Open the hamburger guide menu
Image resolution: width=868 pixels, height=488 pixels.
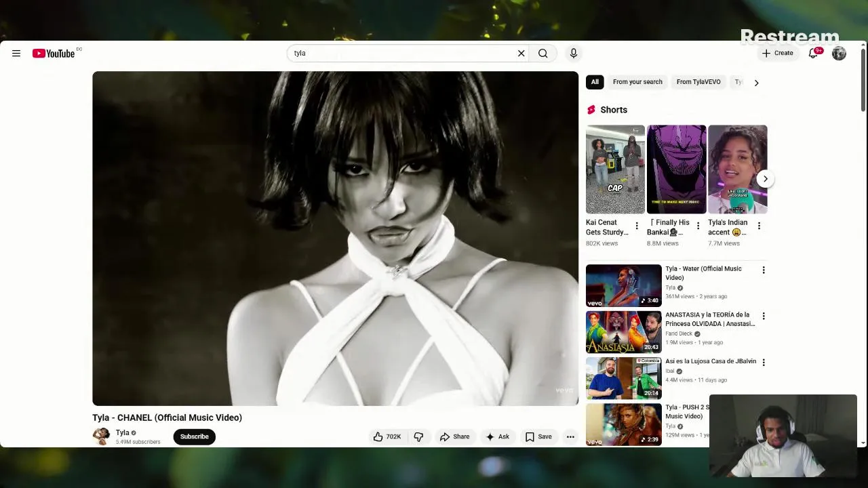pyautogui.click(x=16, y=54)
